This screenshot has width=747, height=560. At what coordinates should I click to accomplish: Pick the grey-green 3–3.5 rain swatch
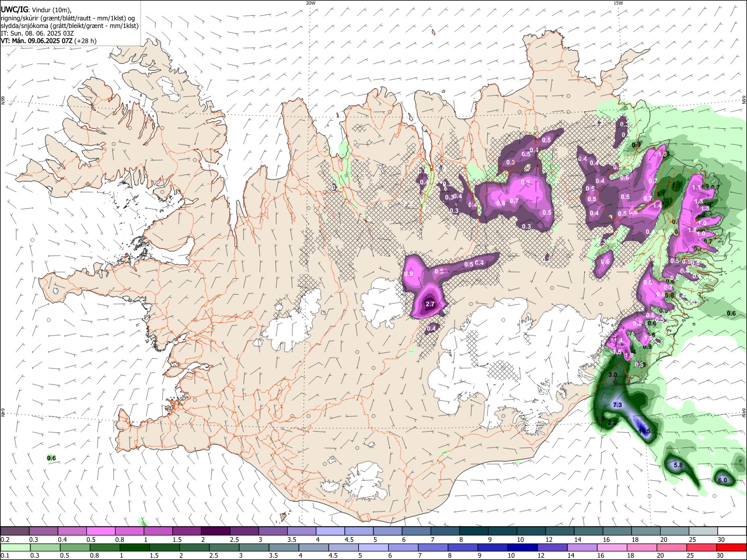(x=253, y=547)
